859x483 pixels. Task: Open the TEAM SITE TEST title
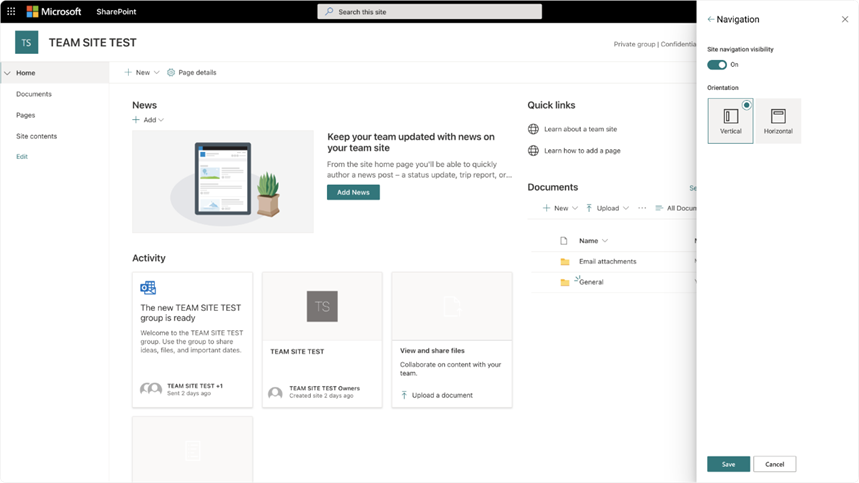point(93,43)
